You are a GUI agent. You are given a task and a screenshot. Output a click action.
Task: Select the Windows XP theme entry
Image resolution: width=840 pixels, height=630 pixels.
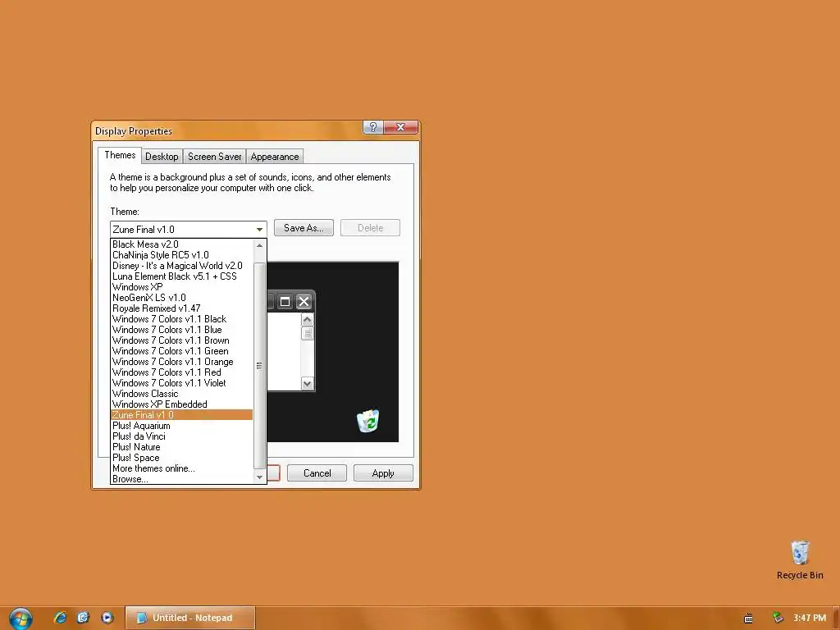[181, 287]
